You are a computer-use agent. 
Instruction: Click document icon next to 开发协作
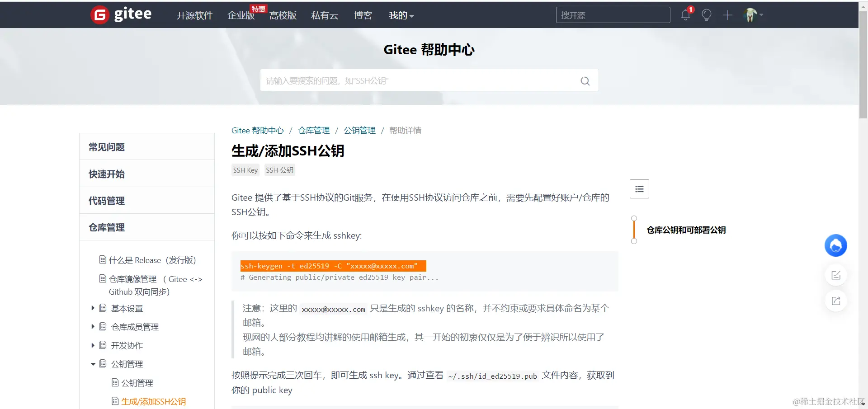click(103, 345)
